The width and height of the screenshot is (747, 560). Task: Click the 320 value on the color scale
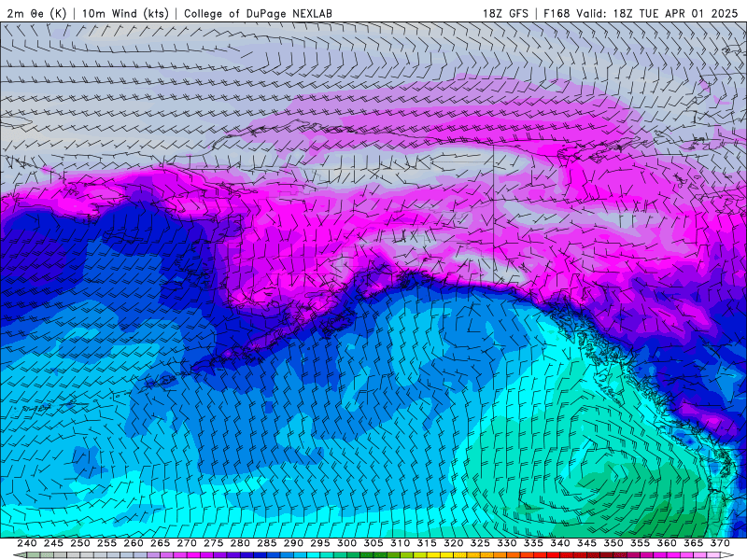pos(454,543)
